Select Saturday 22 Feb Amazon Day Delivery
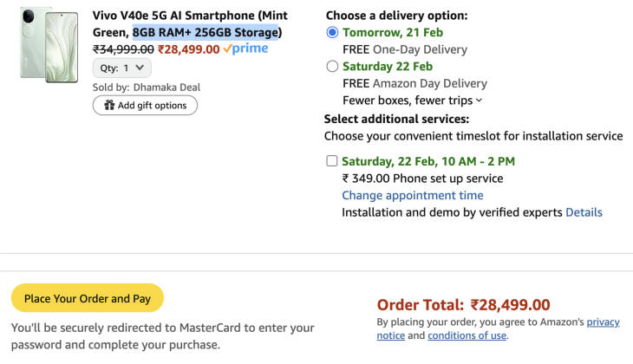 tap(333, 67)
